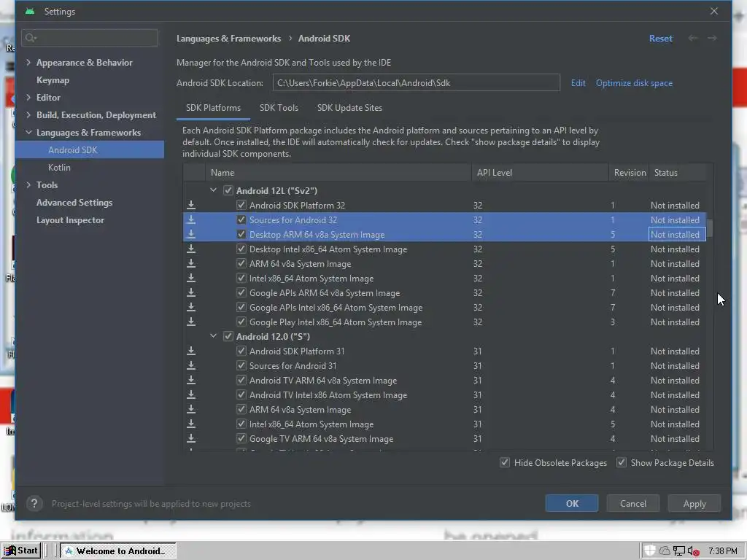Uncheck Android 12.0 ("S") group checkbox

[228, 337]
